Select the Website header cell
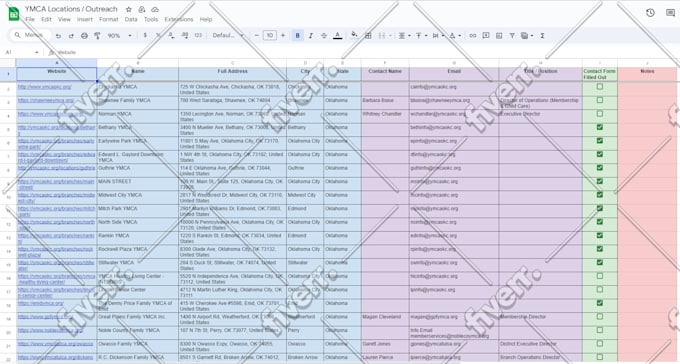 [56, 74]
